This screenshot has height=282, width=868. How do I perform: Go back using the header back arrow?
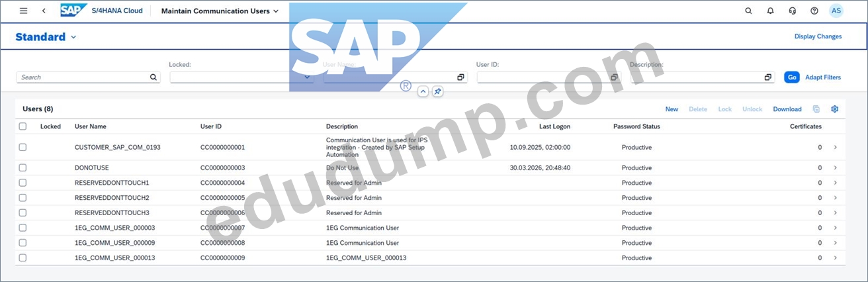pyautogui.click(x=44, y=11)
